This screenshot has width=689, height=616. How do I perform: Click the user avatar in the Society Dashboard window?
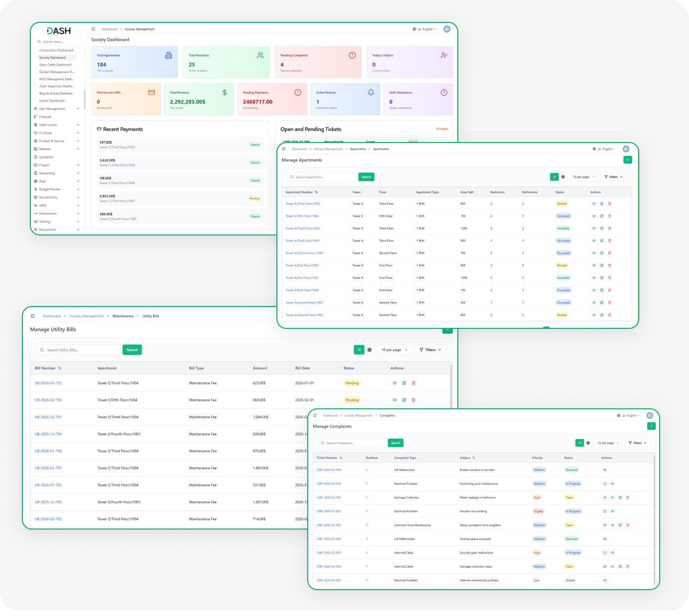tap(447, 29)
